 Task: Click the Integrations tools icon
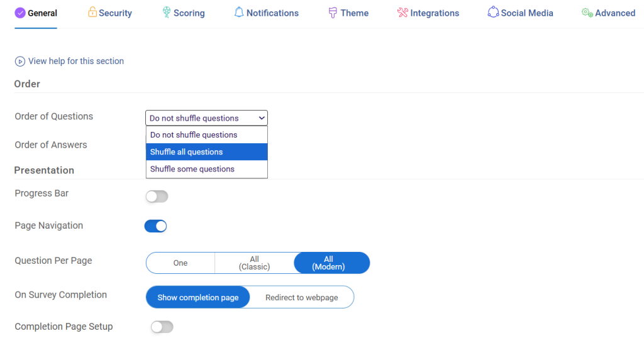click(402, 13)
